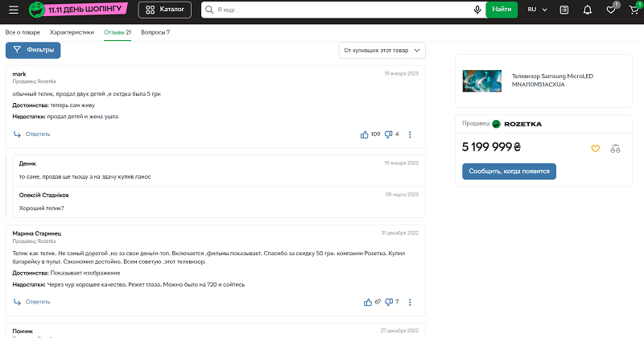Image resolution: width=644 pixels, height=338 pixels.
Task: Switch to Вопросы 7 tab
Action: [x=155, y=32]
